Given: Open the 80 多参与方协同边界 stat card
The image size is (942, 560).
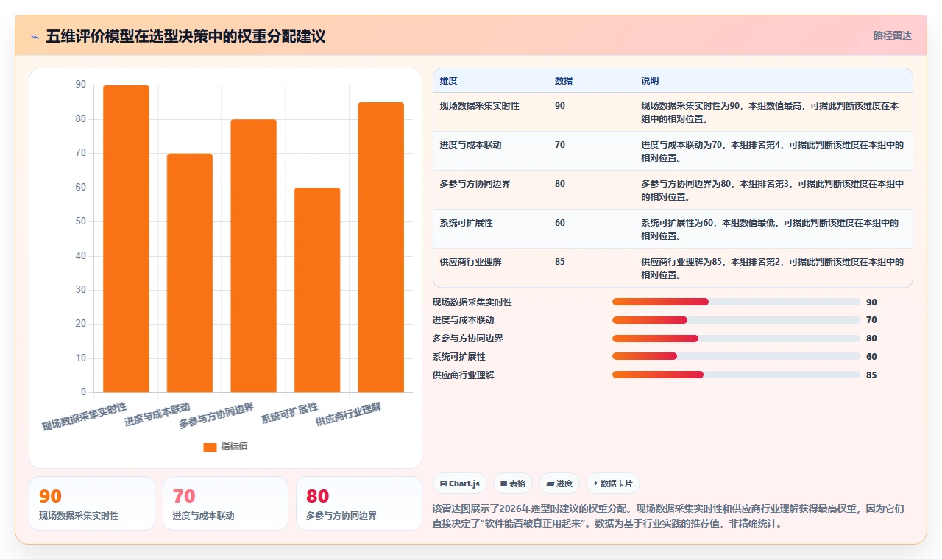Looking at the screenshot, I should pyautogui.click(x=358, y=503).
